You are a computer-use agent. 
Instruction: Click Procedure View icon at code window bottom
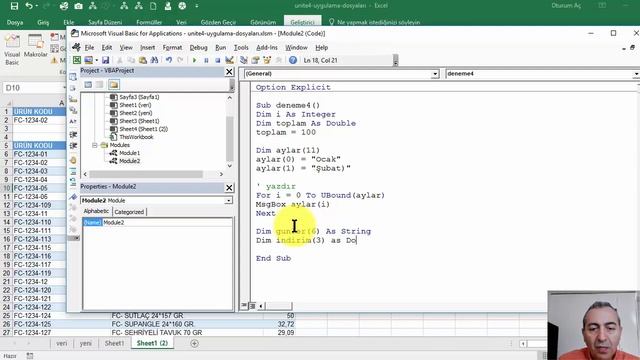[244, 305]
